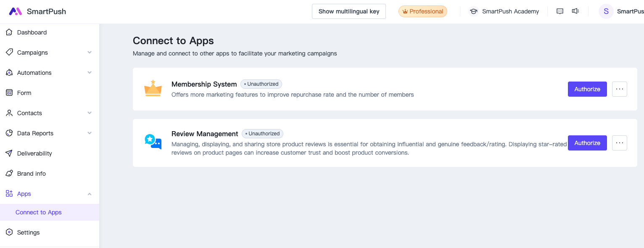This screenshot has width=644, height=248.
Task: Open Settings from the sidebar
Action: [28, 232]
